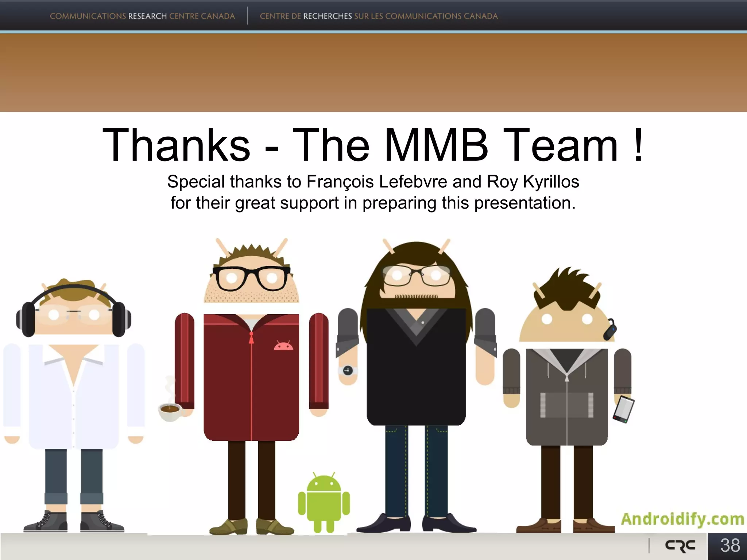Select the long-haired avatar in black sweater

coord(416,386)
